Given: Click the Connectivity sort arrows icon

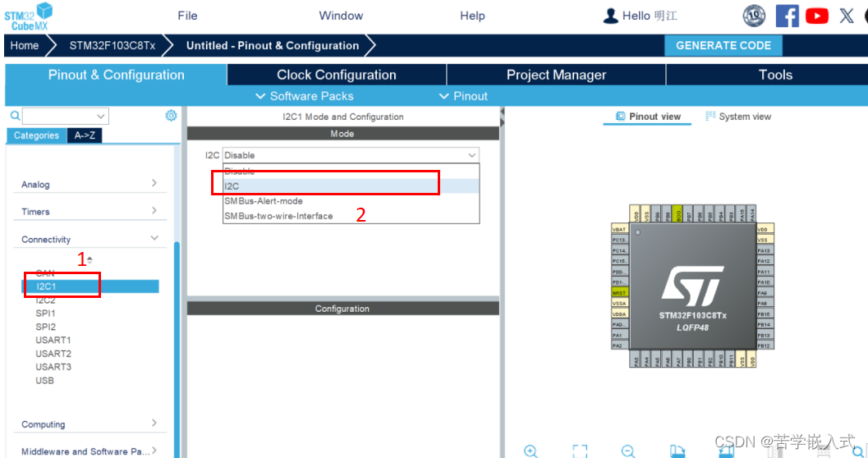Looking at the screenshot, I should 90,259.
